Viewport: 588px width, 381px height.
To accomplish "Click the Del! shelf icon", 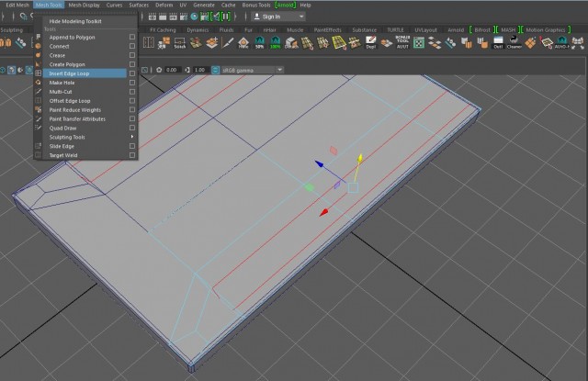I will 498,43.
